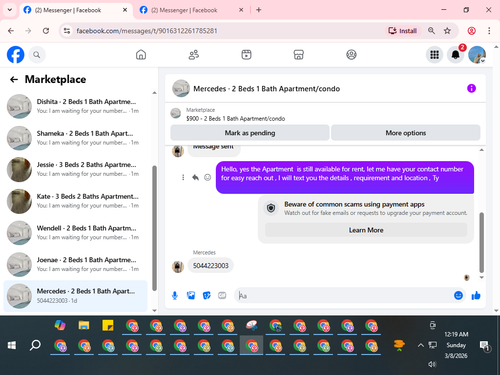Click the voice clip microphone icon
Viewport: 500px width, 375px height.
(175, 295)
